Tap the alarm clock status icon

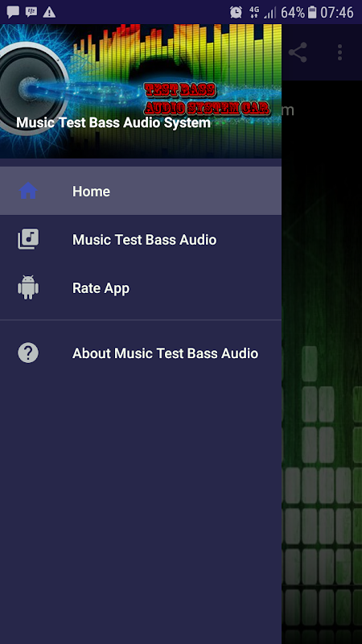(x=236, y=12)
